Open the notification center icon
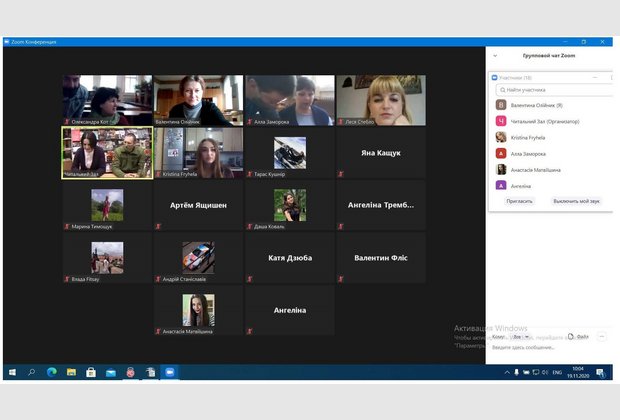Viewport: 620px width, 420px height. tap(601, 372)
